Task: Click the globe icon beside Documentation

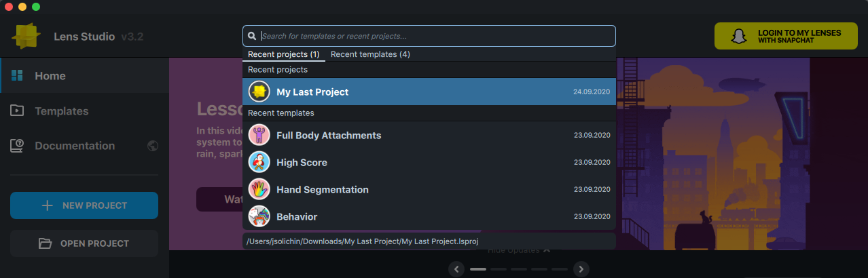Action: 153,146
